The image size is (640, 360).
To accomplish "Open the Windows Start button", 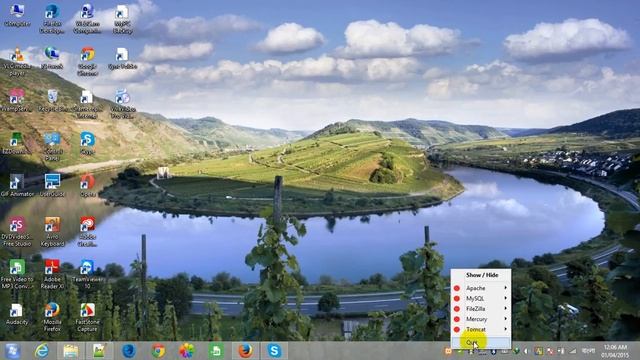I will pos(12,351).
